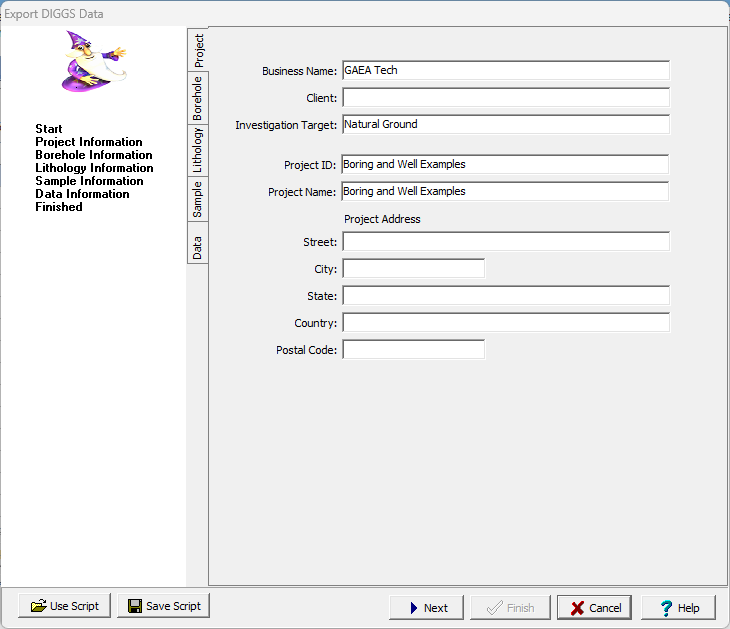
Task: Switch to the Lithology tab
Action: click(x=198, y=151)
